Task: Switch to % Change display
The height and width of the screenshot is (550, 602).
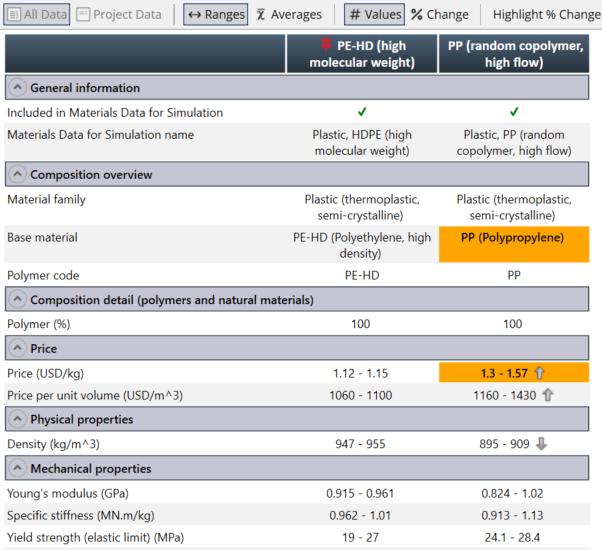Action: tap(439, 14)
